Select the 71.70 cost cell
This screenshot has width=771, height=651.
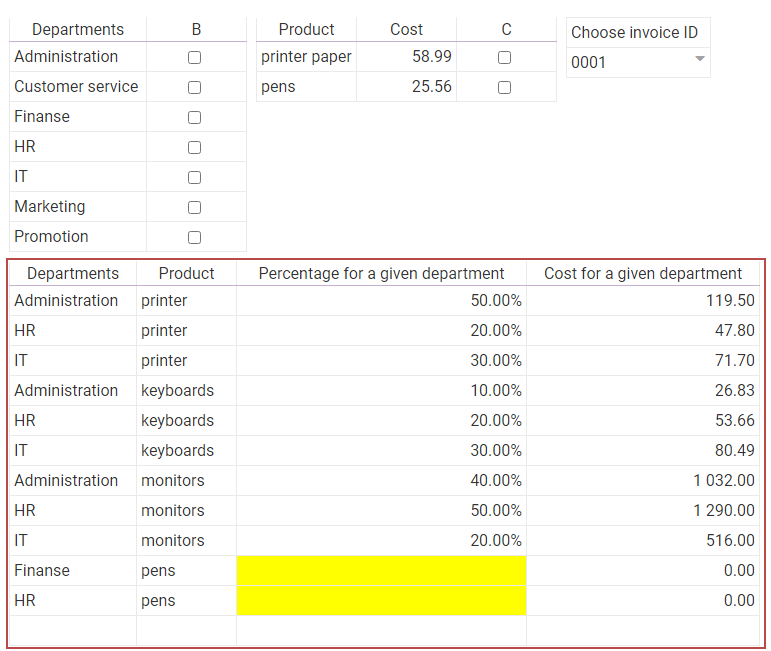tap(643, 360)
